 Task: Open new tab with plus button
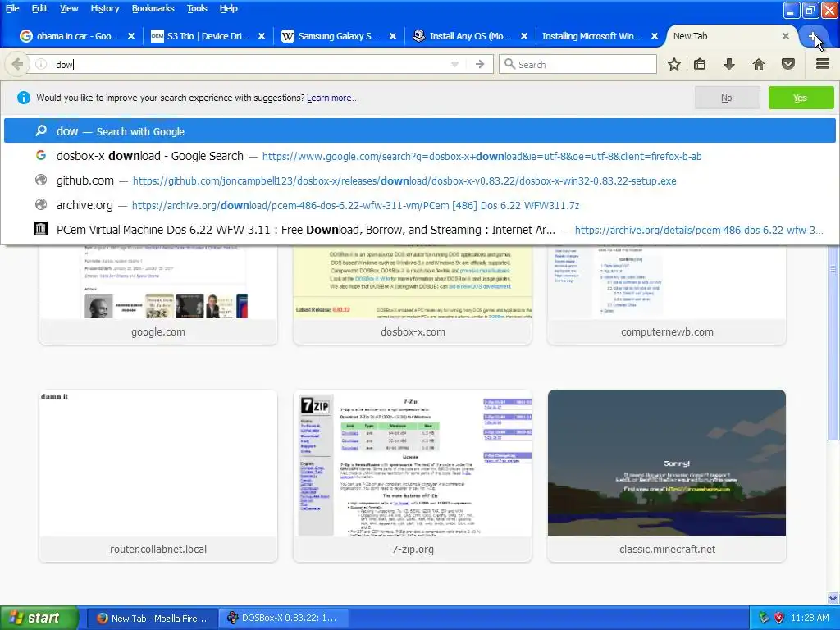(x=812, y=36)
